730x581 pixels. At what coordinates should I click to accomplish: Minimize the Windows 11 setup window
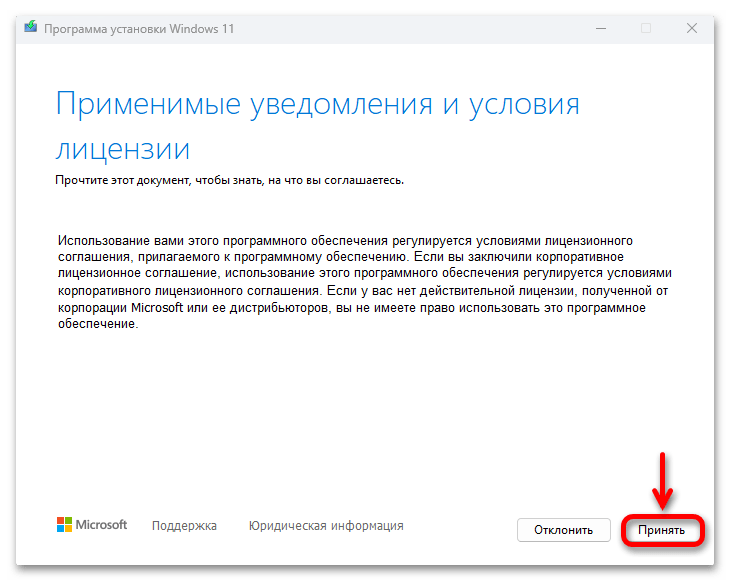601,28
